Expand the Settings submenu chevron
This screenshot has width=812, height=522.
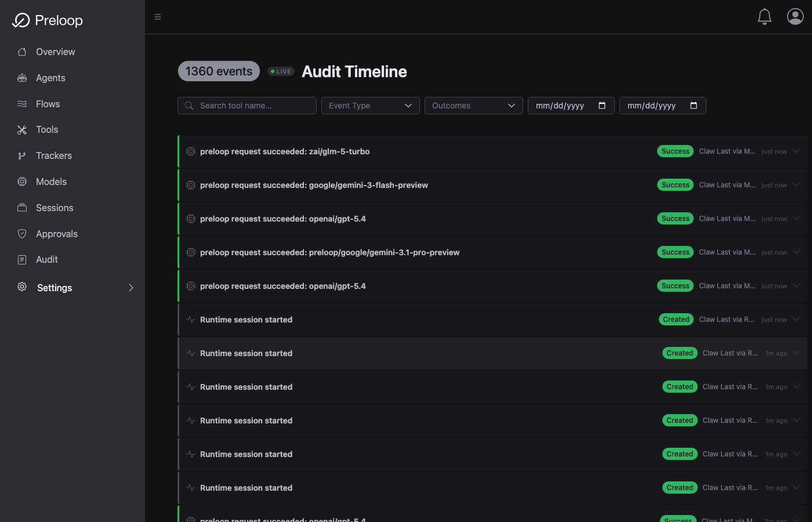pyautogui.click(x=131, y=288)
